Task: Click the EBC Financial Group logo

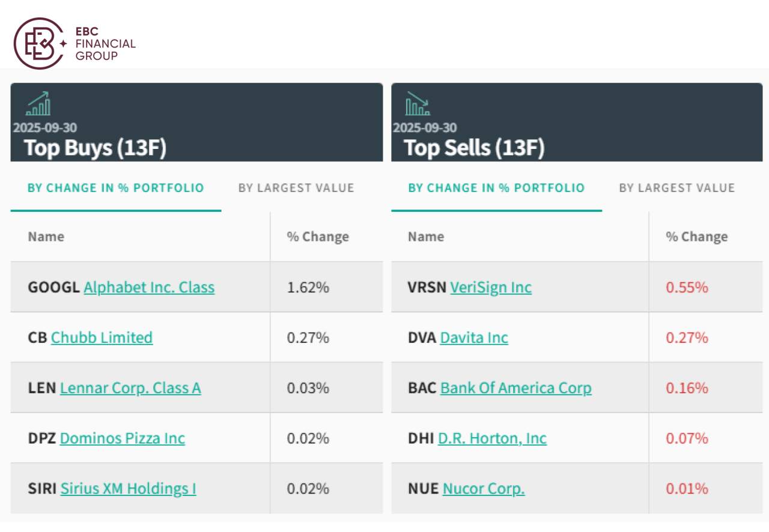Action: (72, 40)
